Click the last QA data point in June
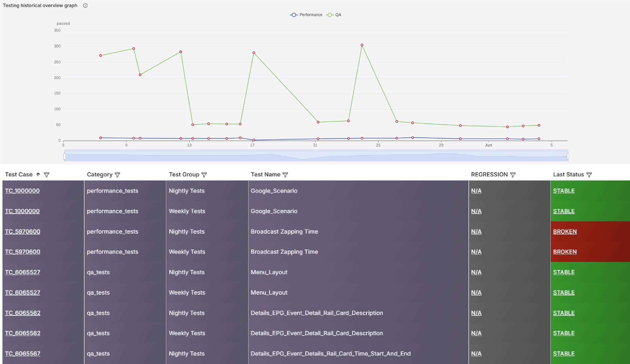The height and width of the screenshot is (364, 630). coord(539,126)
